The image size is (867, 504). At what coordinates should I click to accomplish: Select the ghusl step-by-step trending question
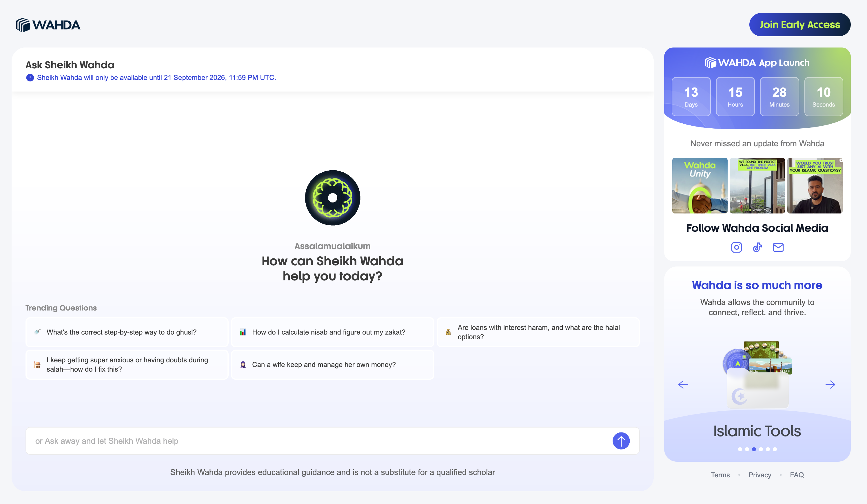127,332
